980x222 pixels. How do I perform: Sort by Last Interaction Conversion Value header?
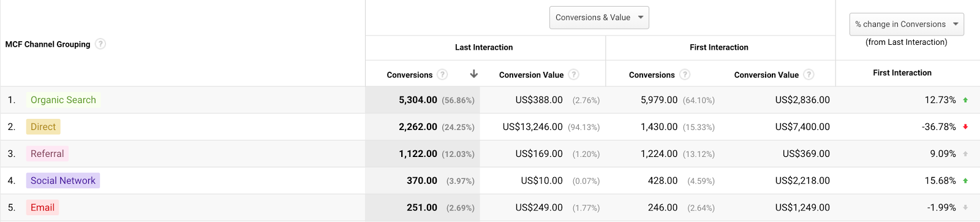tap(531, 75)
